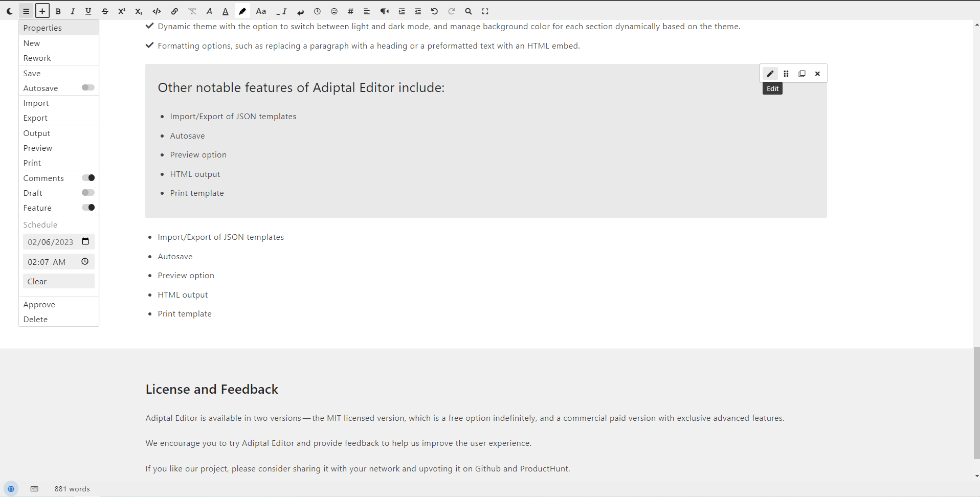Clear text formatting in toolbar
Screen dimensions: 980x497
point(192,11)
